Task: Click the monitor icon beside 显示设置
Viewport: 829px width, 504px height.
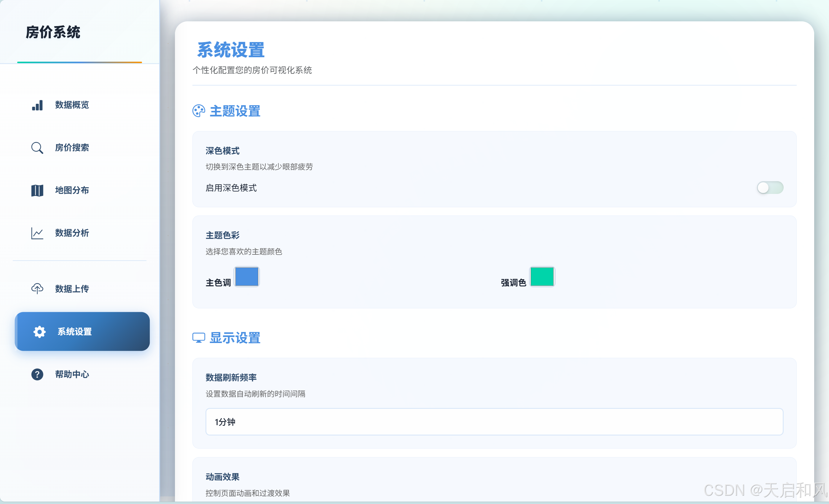Action: [x=199, y=338]
